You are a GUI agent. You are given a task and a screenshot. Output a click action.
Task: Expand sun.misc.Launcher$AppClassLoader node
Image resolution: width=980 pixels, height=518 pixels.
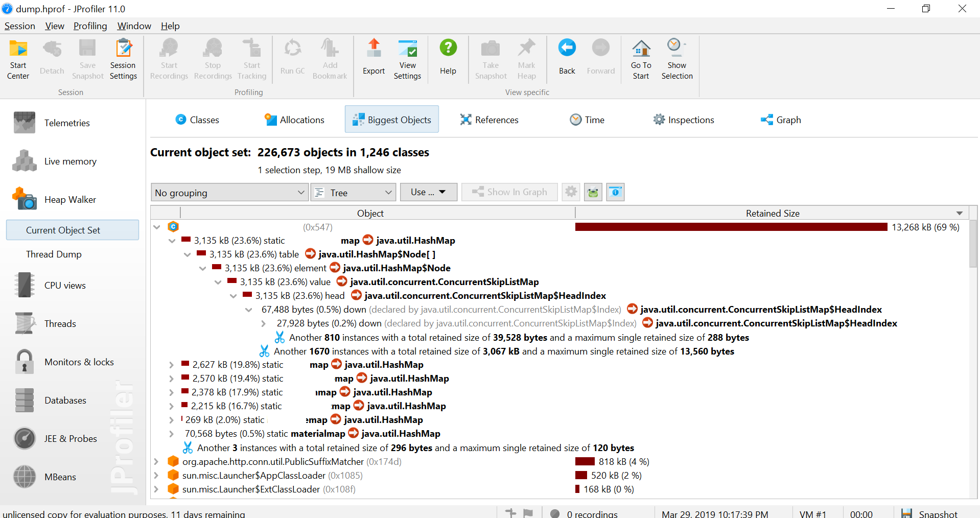[156, 476]
